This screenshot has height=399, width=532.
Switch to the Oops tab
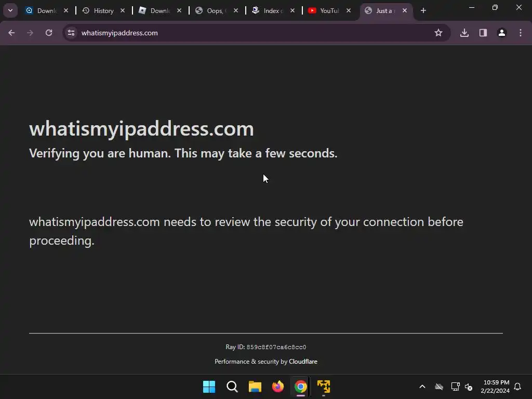(216, 11)
